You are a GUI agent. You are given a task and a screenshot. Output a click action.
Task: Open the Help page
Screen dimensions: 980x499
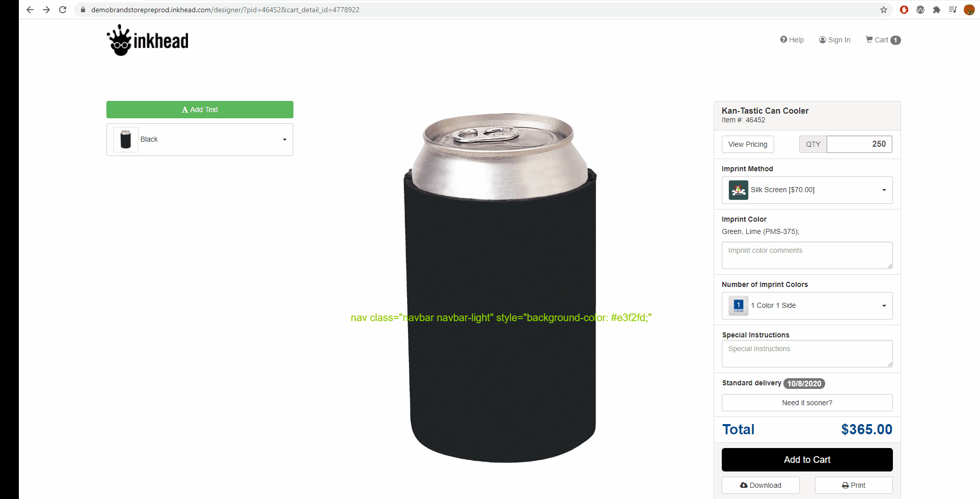(x=792, y=40)
